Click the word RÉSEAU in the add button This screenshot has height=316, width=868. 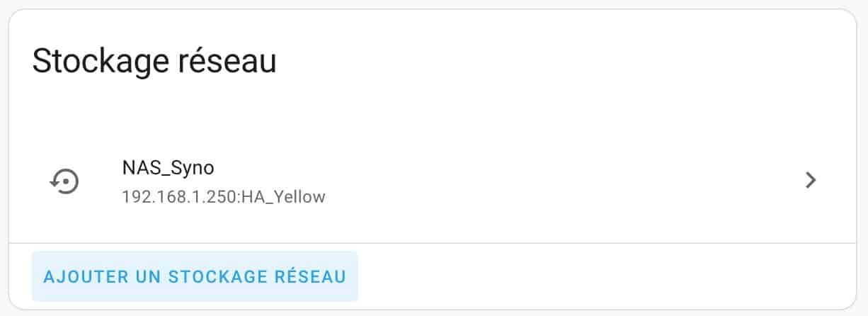pos(309,276)
